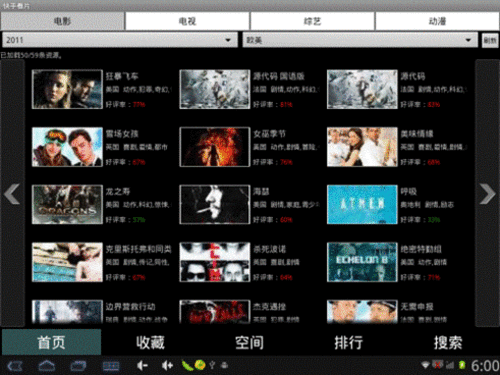
Task: Lower volume with the volume down icon
Action: (142, 366)
